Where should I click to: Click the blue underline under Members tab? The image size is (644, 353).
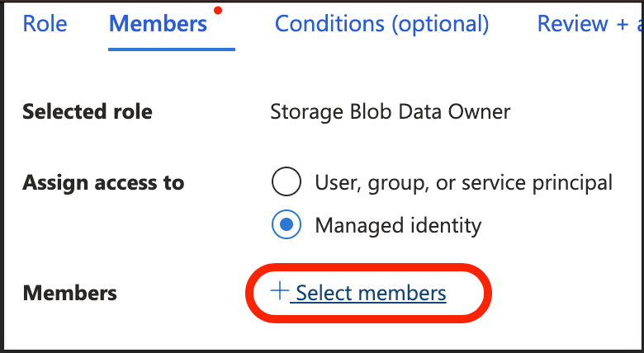click(172, 49)
